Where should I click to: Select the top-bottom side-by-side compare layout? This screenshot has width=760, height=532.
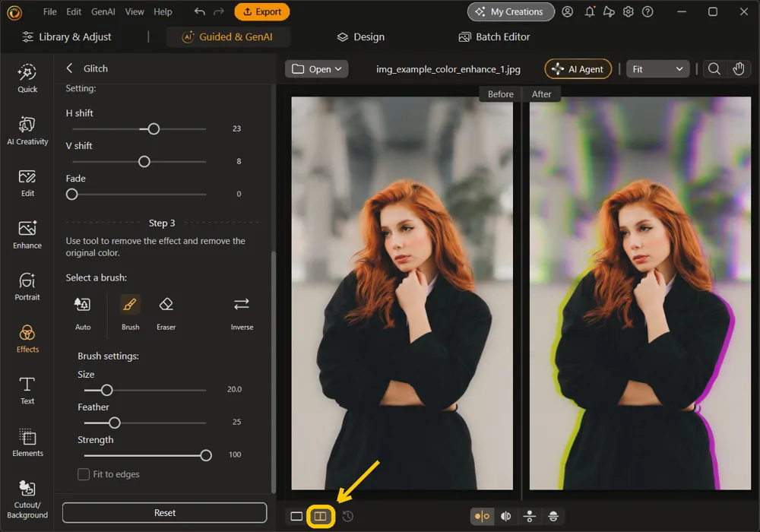529,517
